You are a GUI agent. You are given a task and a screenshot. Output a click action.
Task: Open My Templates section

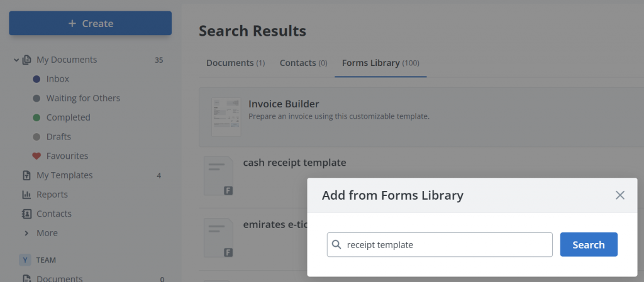coord(65,175)
